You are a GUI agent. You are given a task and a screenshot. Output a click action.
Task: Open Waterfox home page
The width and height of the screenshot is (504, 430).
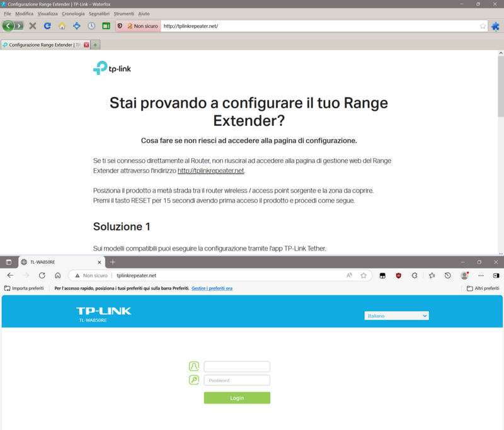point(62,26)
